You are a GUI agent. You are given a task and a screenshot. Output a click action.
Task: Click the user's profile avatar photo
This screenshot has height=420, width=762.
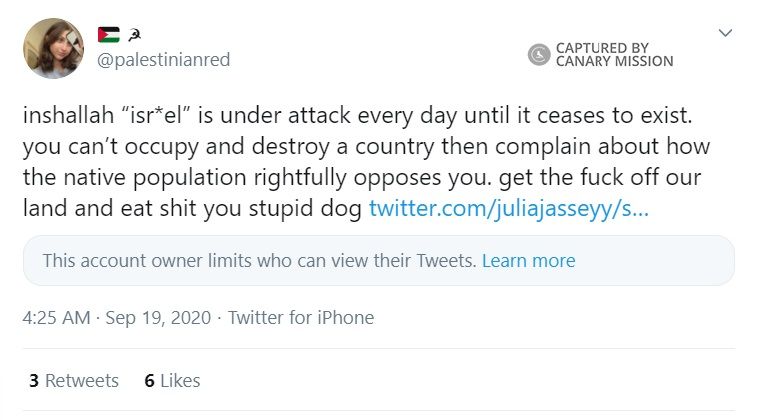(x=53, y=48)
